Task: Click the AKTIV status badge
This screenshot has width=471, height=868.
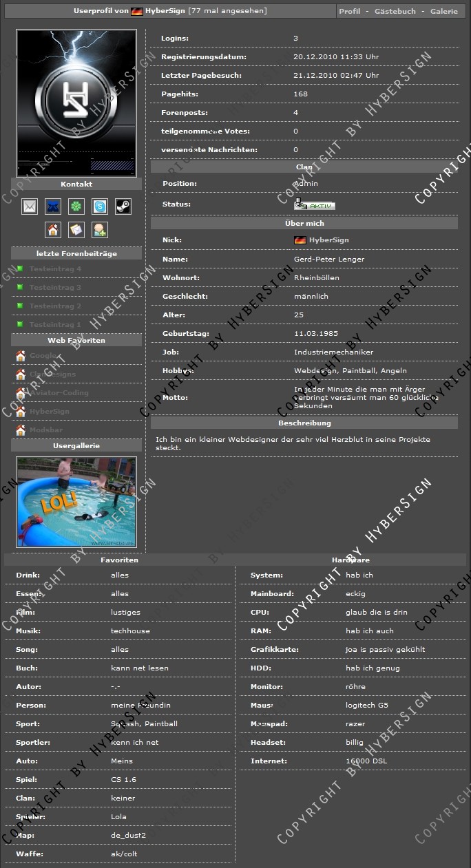Action: click(315, 205)
